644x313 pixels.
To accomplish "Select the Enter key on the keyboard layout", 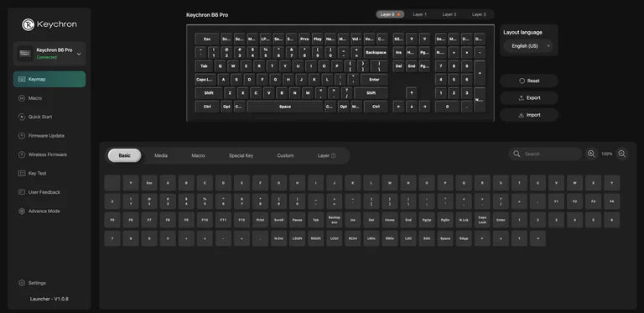I will [x=374, y=80].
